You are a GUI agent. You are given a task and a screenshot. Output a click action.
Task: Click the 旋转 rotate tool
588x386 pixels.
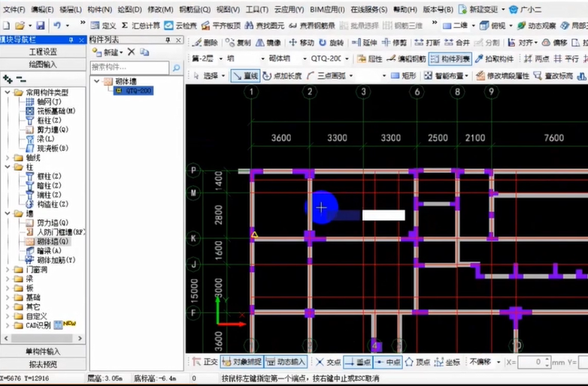(x=331, y=43)
